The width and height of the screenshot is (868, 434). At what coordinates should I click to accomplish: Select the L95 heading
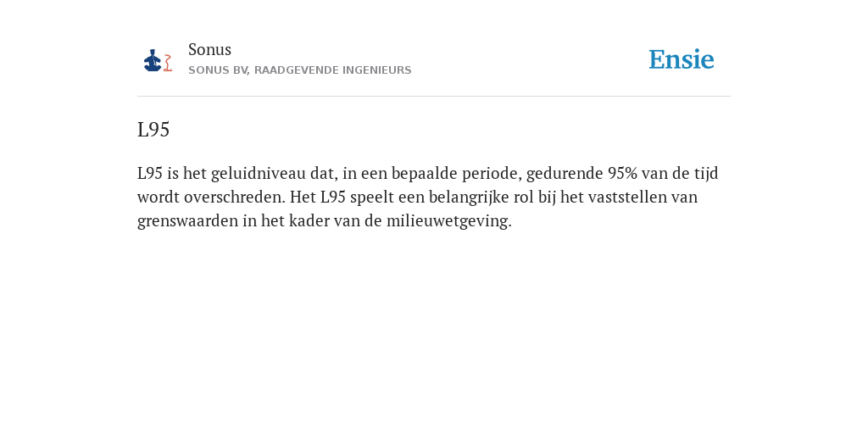pyautogui.click(x=153, y=130)
